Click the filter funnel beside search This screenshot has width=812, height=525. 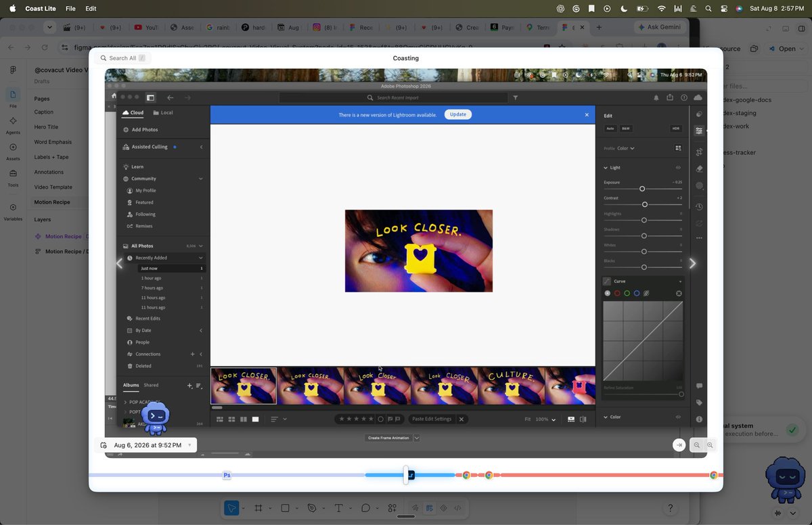pos(516,97)
